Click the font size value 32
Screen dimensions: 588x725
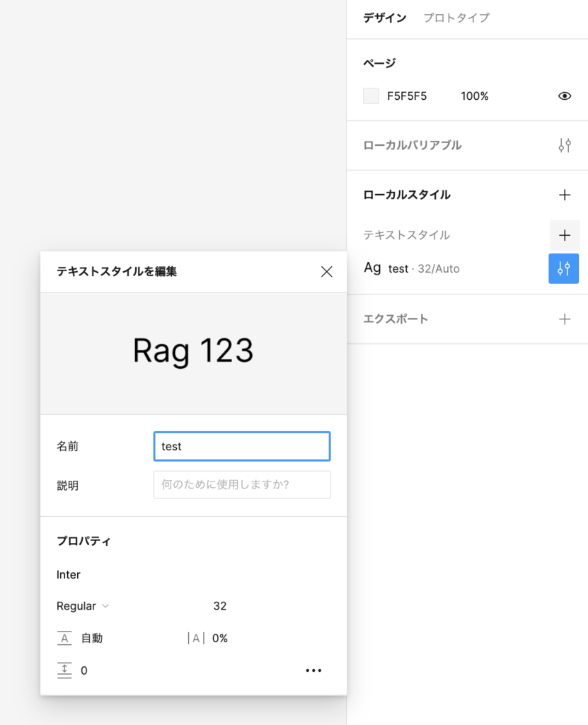[219, 606]
